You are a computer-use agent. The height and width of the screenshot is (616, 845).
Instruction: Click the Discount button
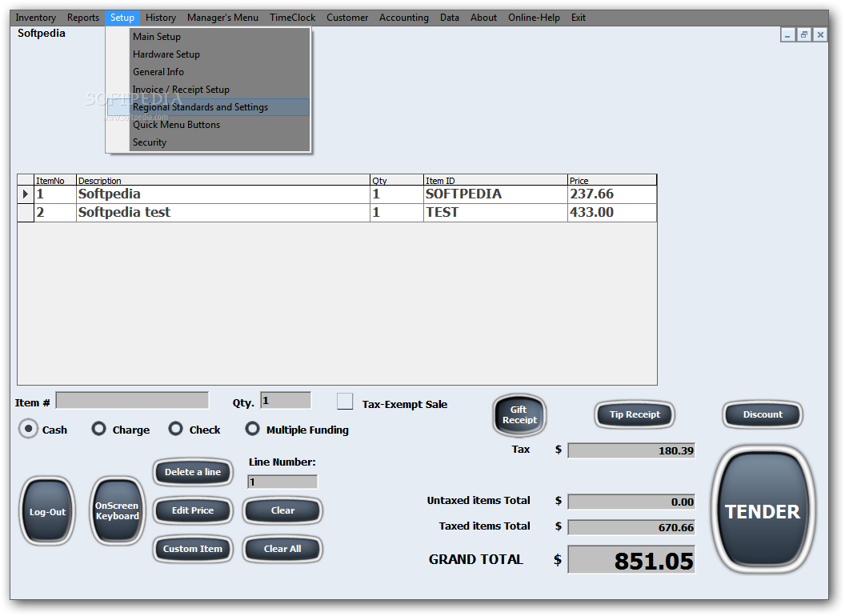[763, 414]
